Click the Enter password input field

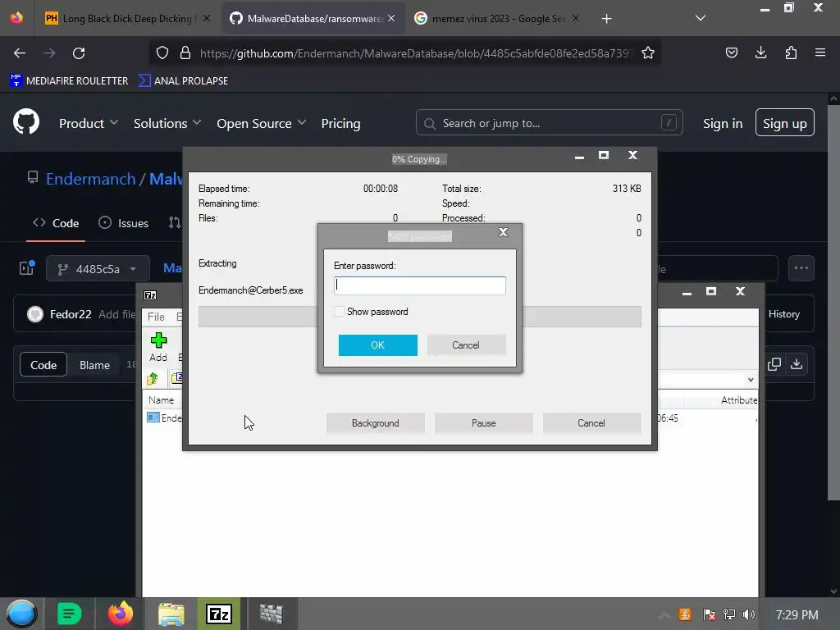(x=419, y=285)
